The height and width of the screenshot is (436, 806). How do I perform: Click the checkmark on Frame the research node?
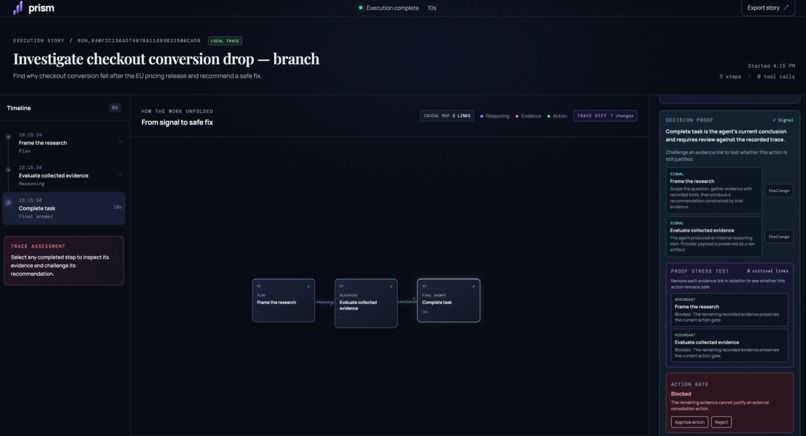308,286
